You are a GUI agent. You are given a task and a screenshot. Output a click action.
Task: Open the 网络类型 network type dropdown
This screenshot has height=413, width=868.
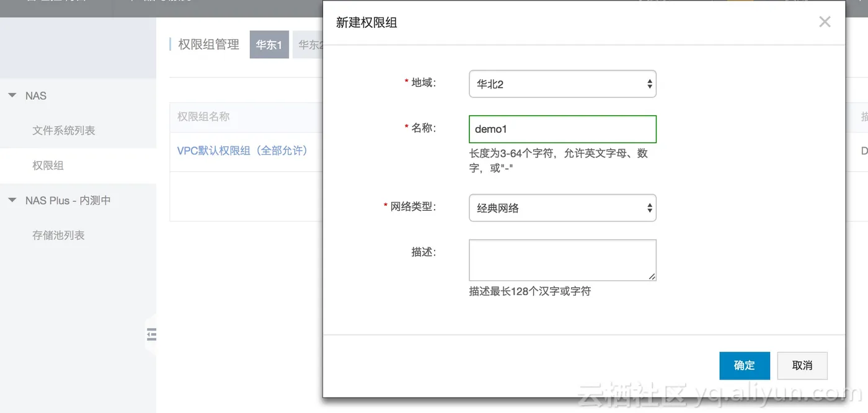pos(562,208)
